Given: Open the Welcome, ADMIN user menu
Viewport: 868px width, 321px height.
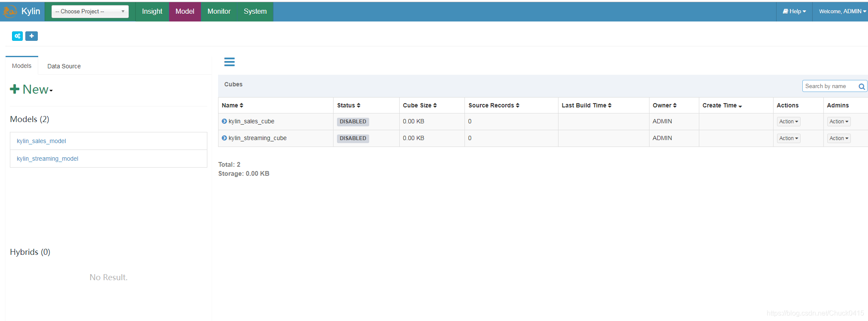Looking at the screenshot, I should click(x=842, y=11).
